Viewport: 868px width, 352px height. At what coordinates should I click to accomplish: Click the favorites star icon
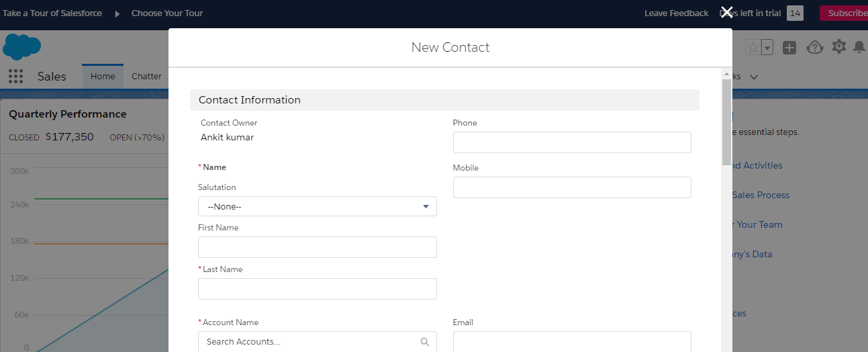click(x=753, y=48)
